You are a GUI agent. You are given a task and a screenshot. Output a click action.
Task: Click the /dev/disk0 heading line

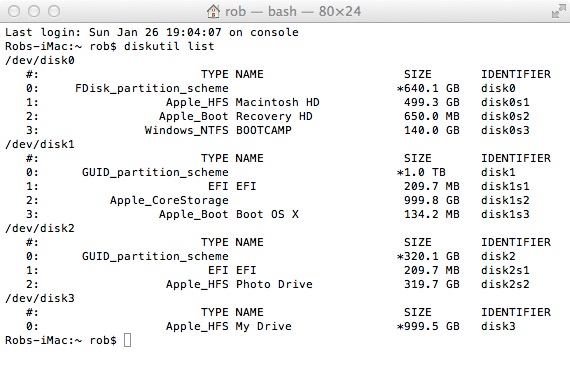40,60
